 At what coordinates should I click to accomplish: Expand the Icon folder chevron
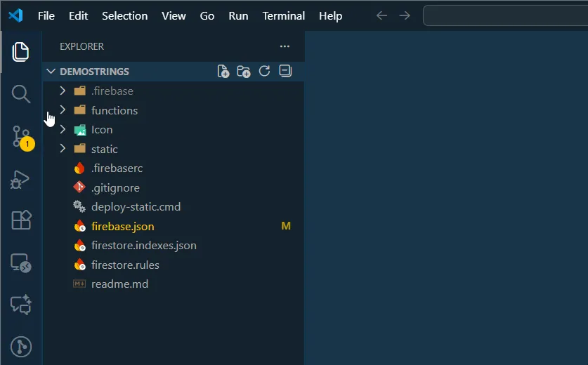(63, 129)
